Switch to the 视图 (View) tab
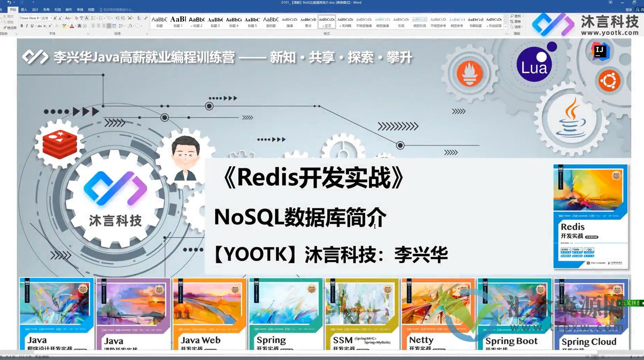The height and width of the screenshot is (360, 644). (91, 10)
